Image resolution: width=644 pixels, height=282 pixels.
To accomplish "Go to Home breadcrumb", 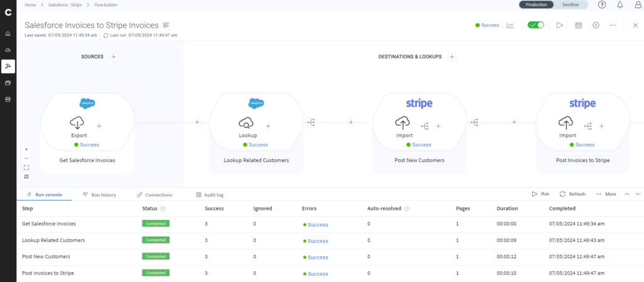I will [30, 5].
